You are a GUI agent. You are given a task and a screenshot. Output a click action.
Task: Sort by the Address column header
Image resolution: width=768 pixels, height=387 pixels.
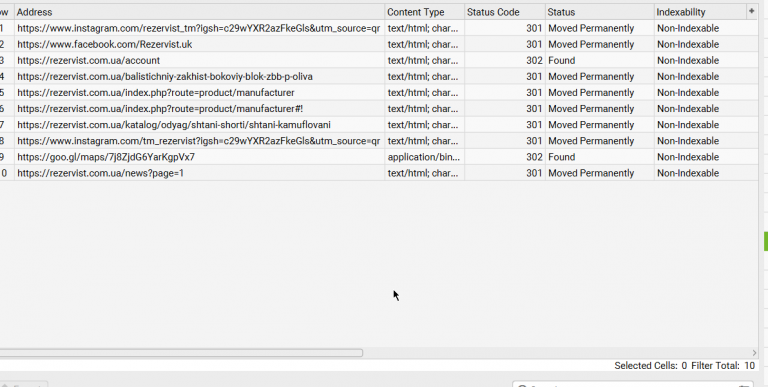200,12
